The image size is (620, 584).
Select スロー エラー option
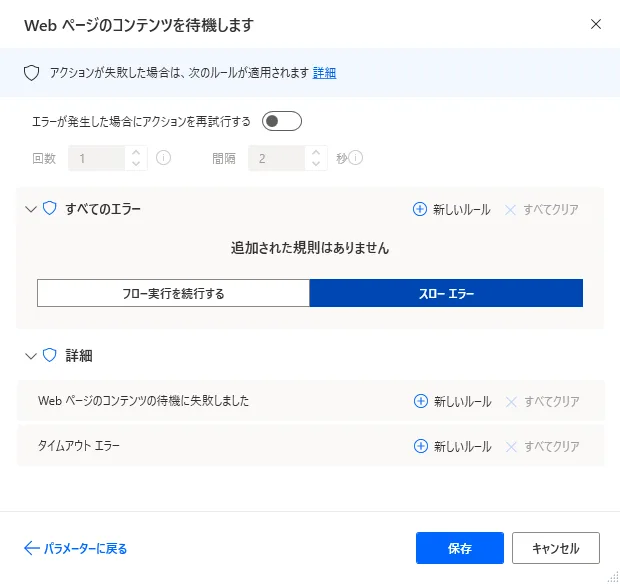tap(446, 293)
